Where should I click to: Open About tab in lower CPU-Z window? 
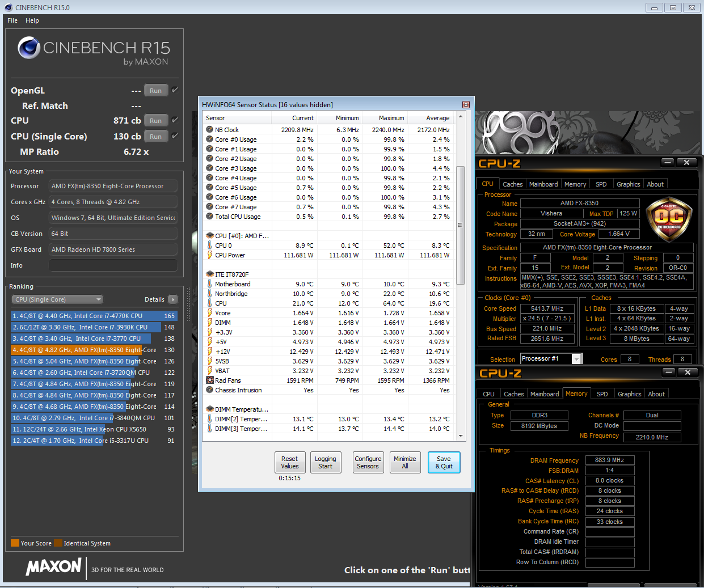656,394
